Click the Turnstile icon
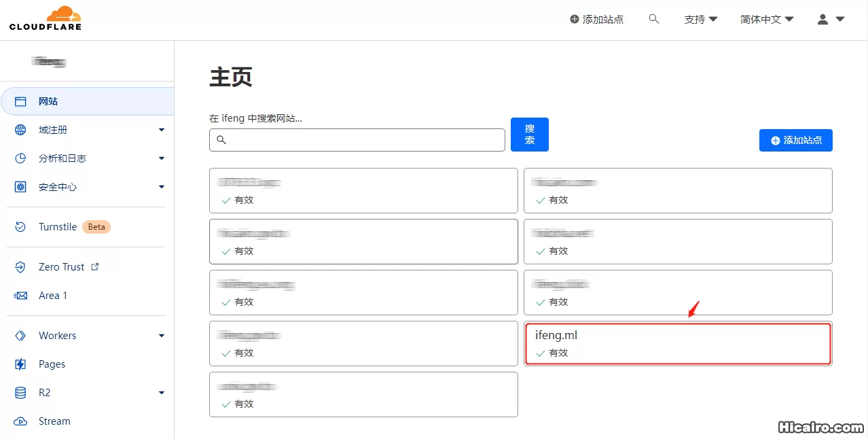Image resolution: width=868 pixels, height=439 pixels. click(x=20, y=227)
